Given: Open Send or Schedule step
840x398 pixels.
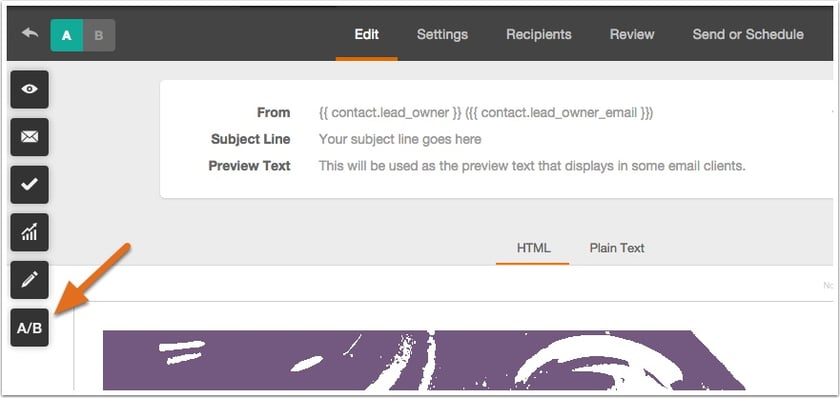Looking at the screenshot, I should click(748, 35).
